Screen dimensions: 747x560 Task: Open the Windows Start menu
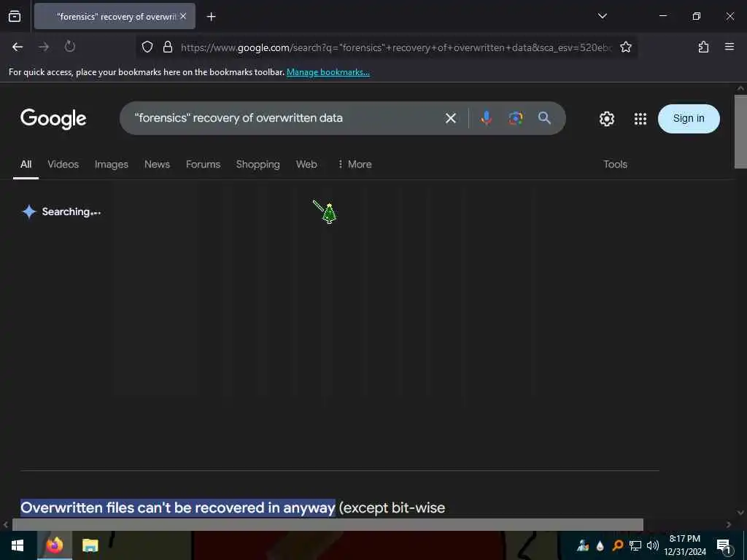pyautogui.click(x=18, y=545)
